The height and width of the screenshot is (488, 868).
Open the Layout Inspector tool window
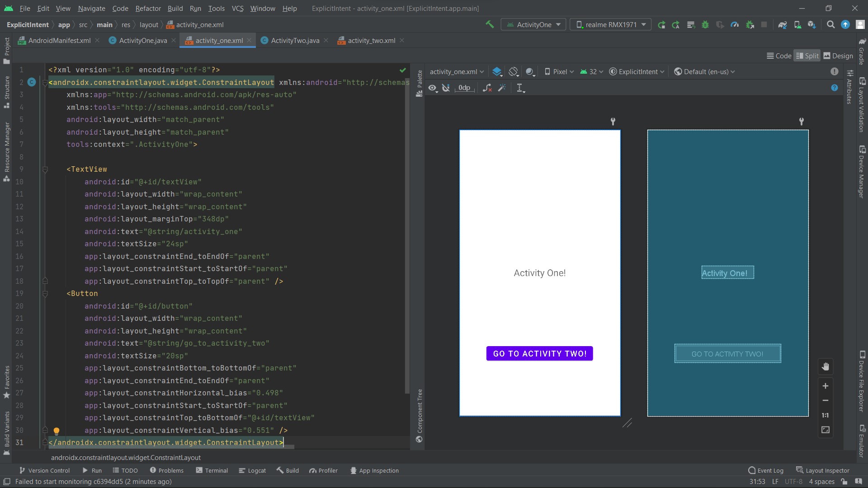pos(823,470)
